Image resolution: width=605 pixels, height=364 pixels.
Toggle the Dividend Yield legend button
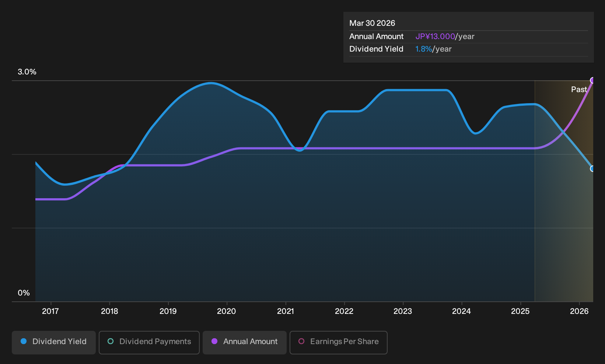(54, 342)
